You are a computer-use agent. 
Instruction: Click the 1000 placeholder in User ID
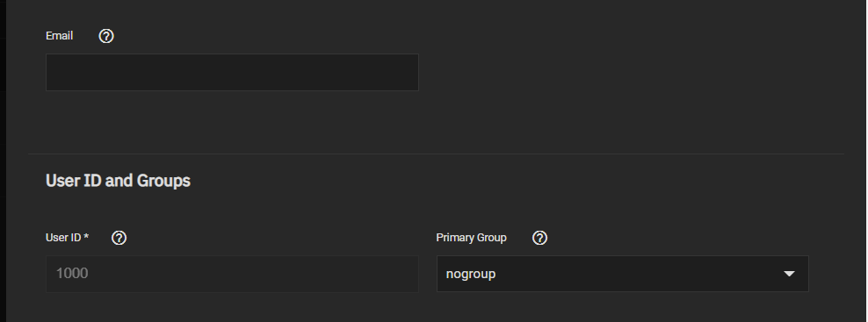[72, 274]
